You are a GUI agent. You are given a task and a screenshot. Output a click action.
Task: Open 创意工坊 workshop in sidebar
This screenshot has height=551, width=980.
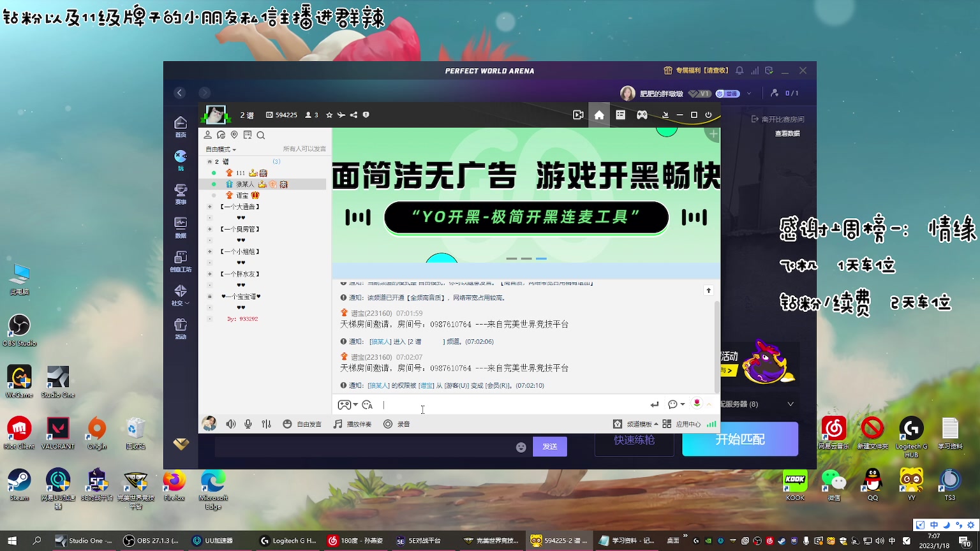click(x=181, y=261)
